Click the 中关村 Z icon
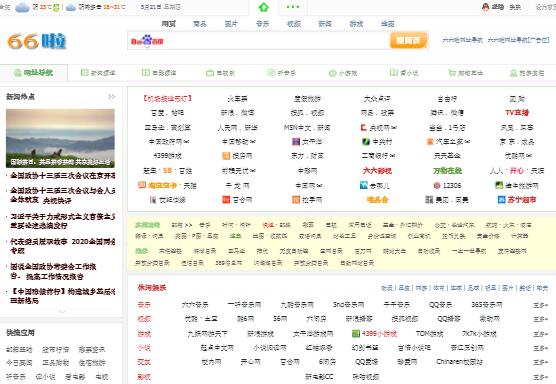The height and width of the screenshot is (384, 556). pos(366,142)
